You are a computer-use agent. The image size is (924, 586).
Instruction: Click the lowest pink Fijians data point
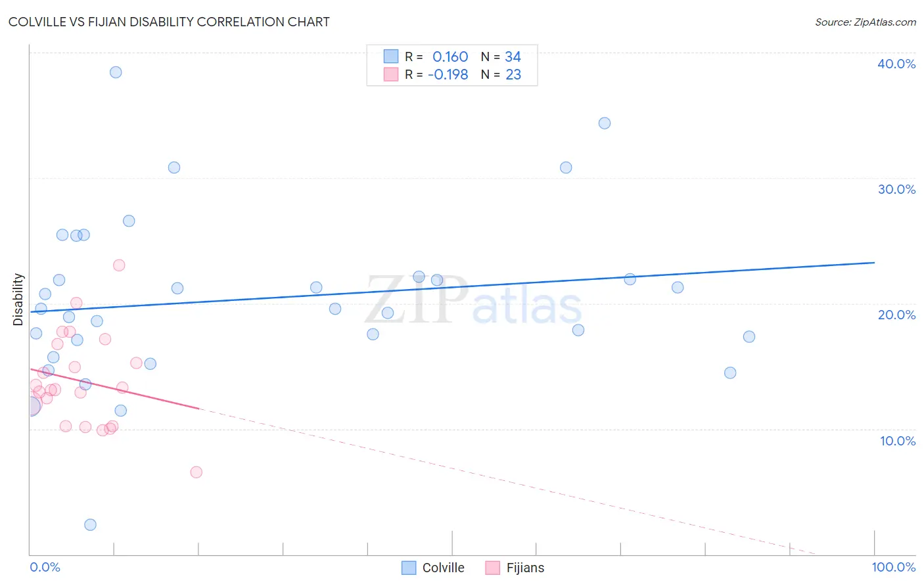click(196, 472)
